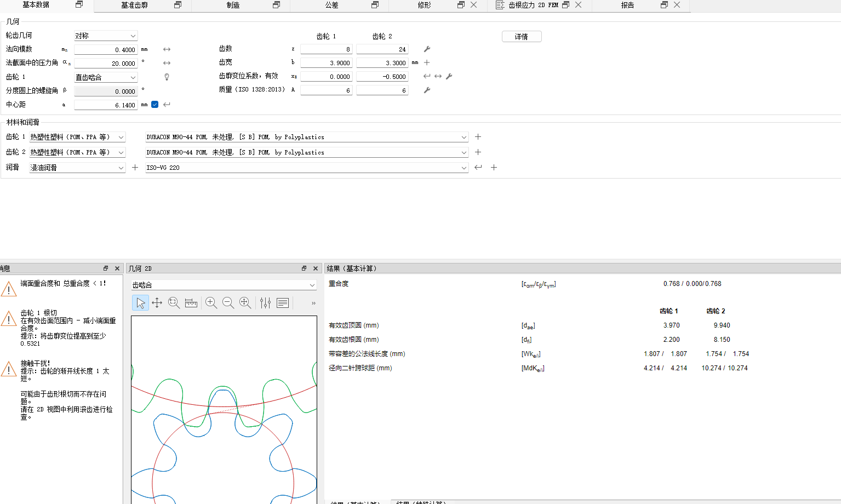Viewport: 841px width, 504px height.
Task: Close the 消息 messages panel
Action: [x=117, y=268]
